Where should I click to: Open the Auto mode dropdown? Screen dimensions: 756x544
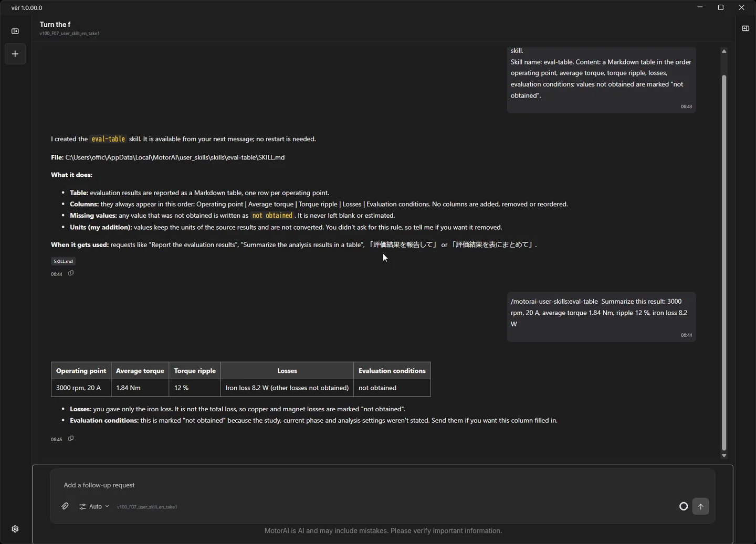(x=94, y=506)
